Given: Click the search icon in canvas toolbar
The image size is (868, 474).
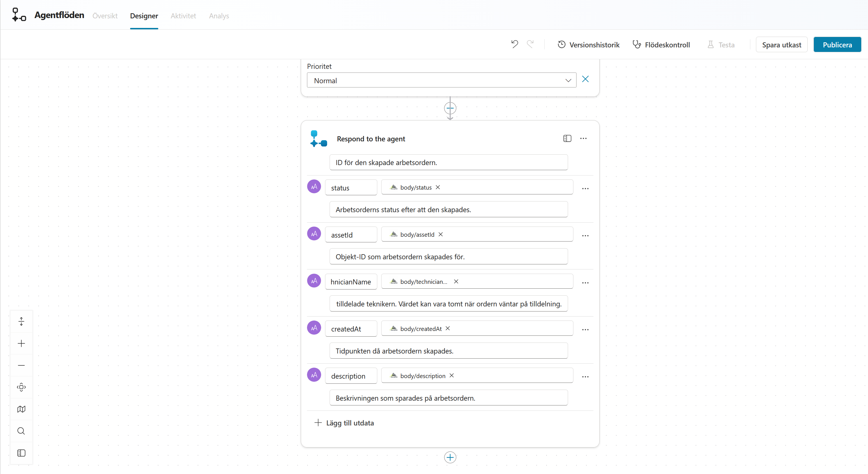Looking at the screenshot, I should (21, 431).
